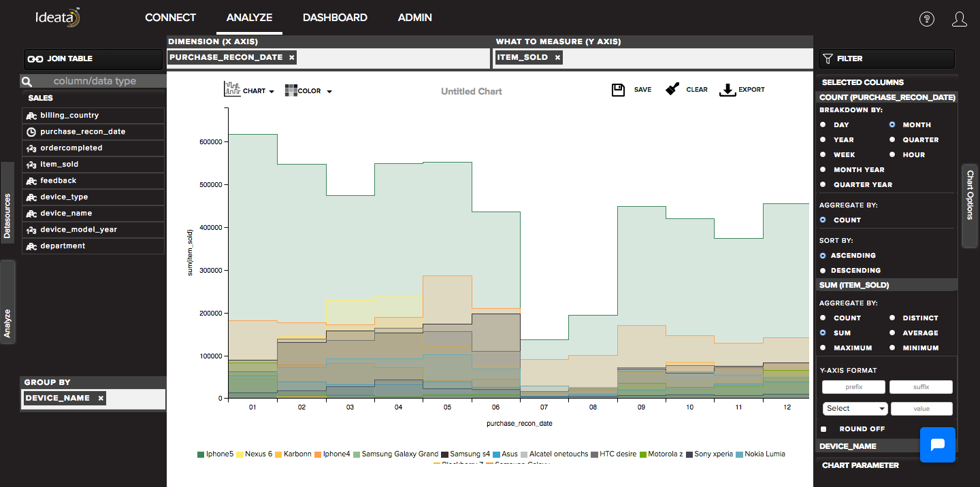
Task: Click the numeric icon beside device_model_year
Action: pos(31,230)
